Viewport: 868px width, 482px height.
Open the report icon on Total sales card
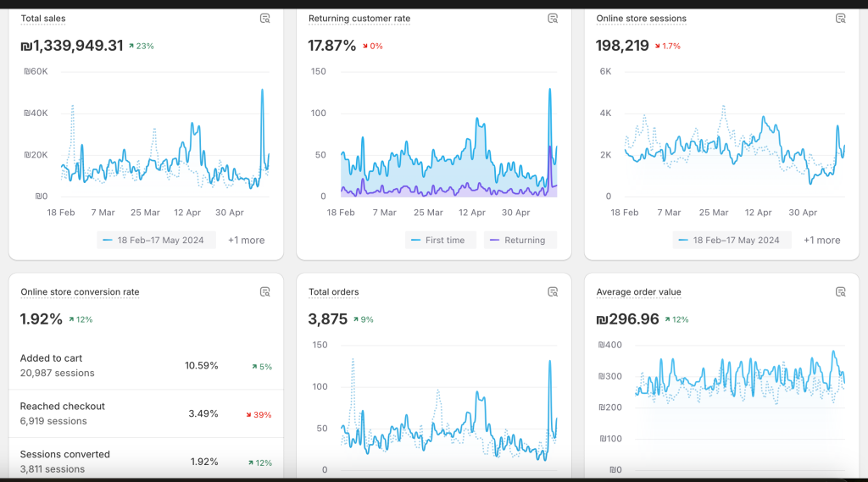(x=264, y=19)
